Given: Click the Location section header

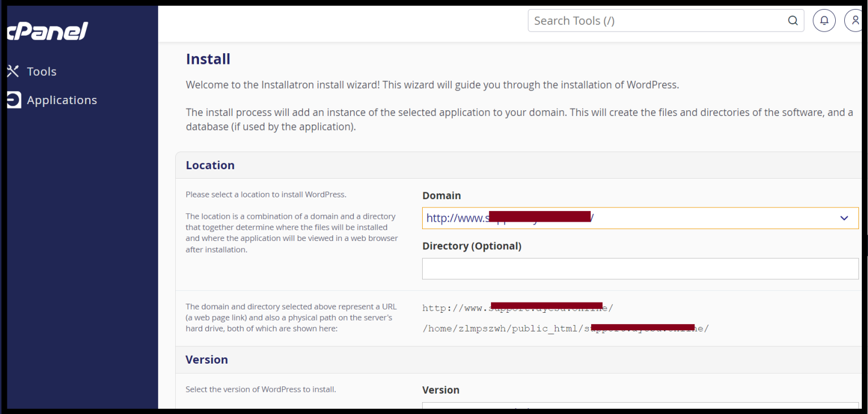Looking at the screenshot, I should coord(210,165).
